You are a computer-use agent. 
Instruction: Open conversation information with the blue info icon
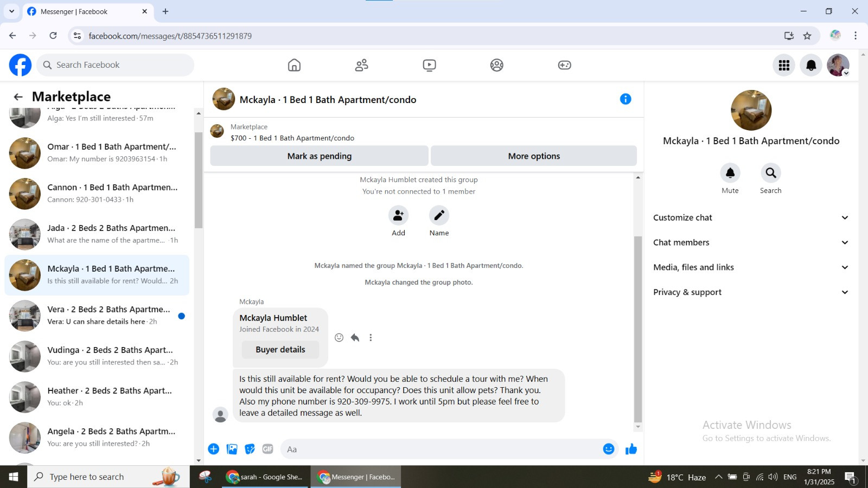point(626,99)
